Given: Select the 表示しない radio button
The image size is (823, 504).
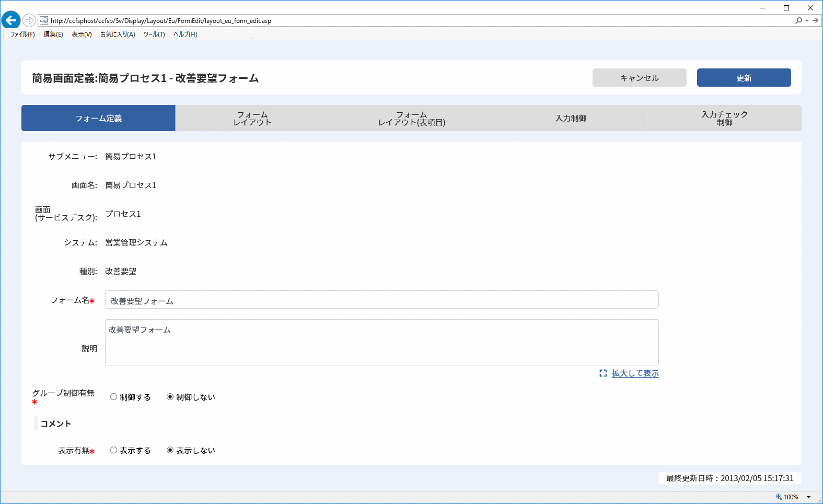Looking at the screenshot, I should click(x=170, y=450).
